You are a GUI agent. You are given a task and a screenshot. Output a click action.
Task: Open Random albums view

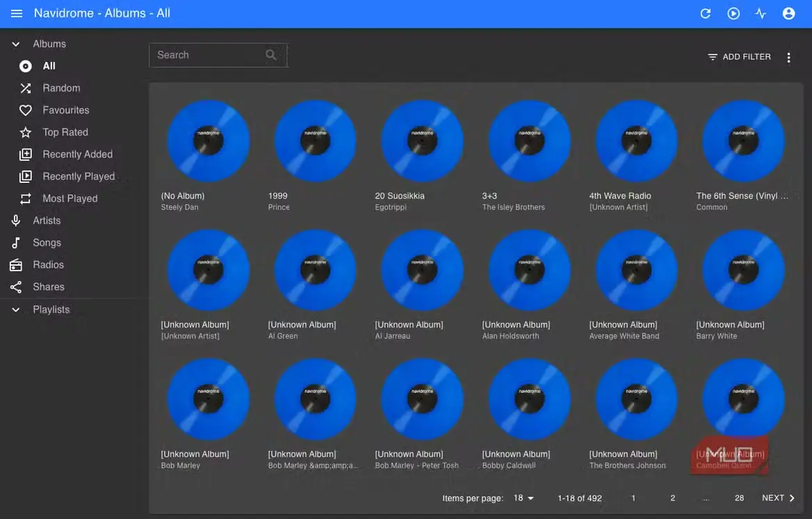click(x=61, y=88)
